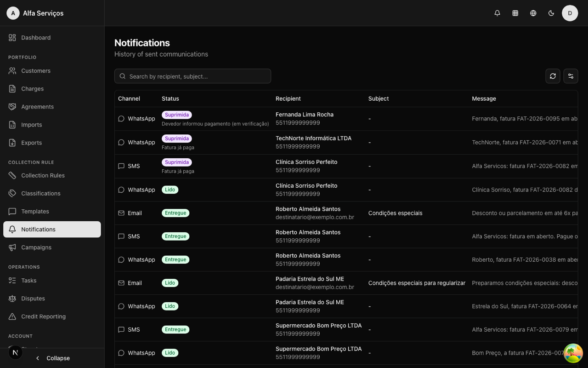Viewport: 588px width, 368px height.
Task: Click Suprimida badge for Fernanda row
Action: tap(177, 115)
